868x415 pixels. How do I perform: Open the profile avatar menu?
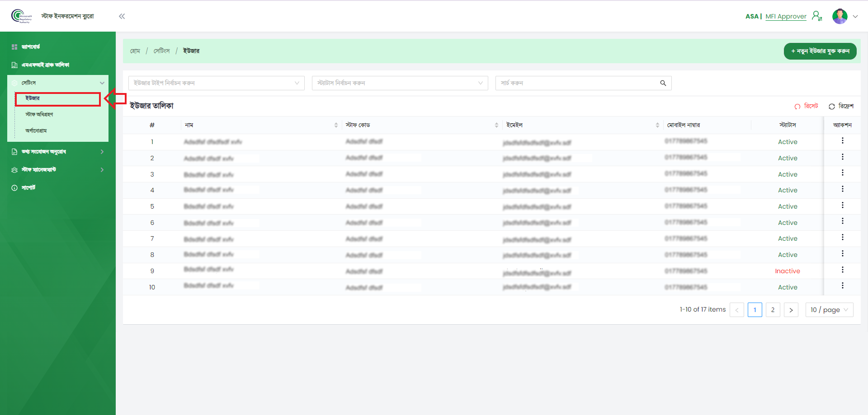tap(840, 16)
